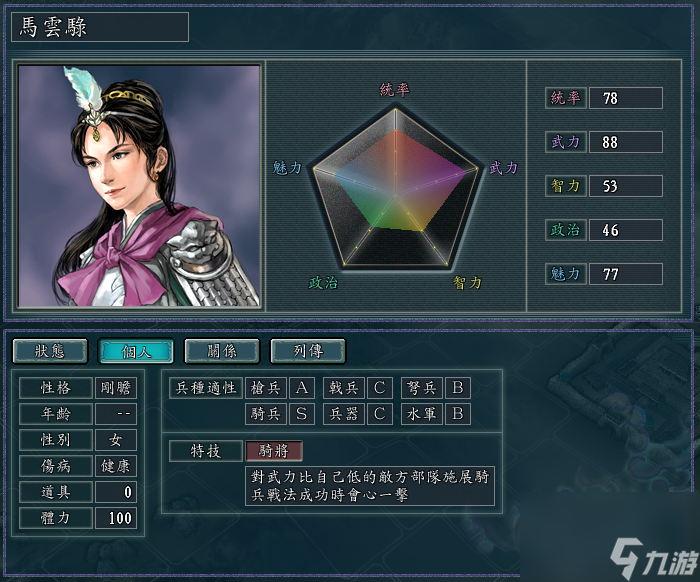Click the 戟兵 troop type cell
700x582 pixels.
point(344,387)
